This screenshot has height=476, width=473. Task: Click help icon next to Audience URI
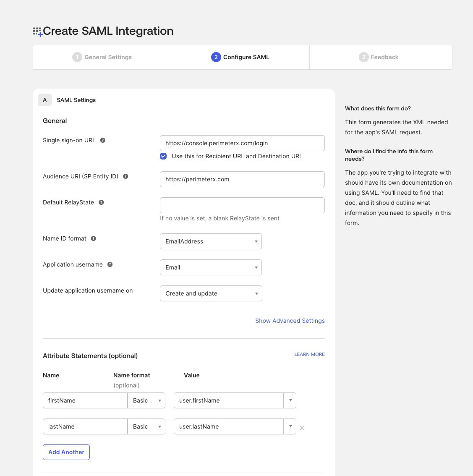pyautogui.click(x=125, y=176)
